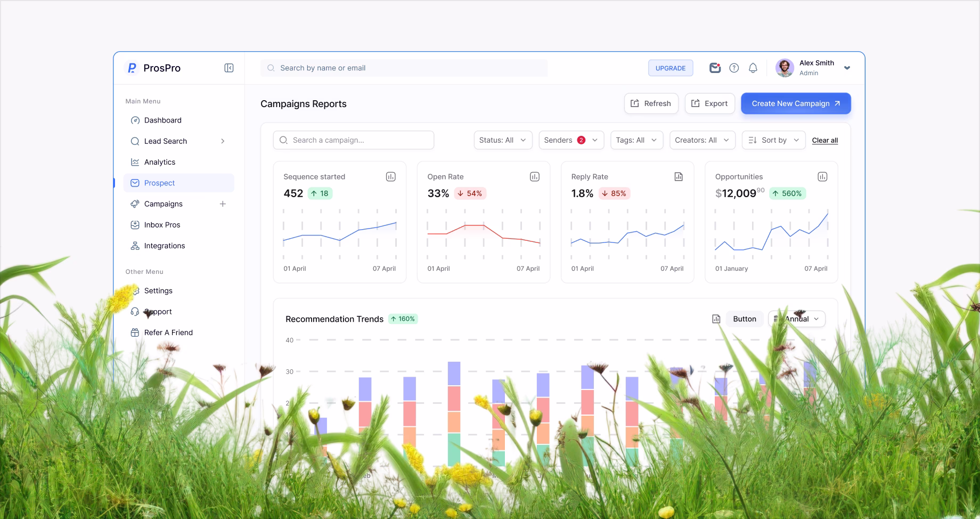Screen dimensions: 980x519
Task: Click chart icon on Open Rate card
Action: pyautogui.click(x=535, y=177)
